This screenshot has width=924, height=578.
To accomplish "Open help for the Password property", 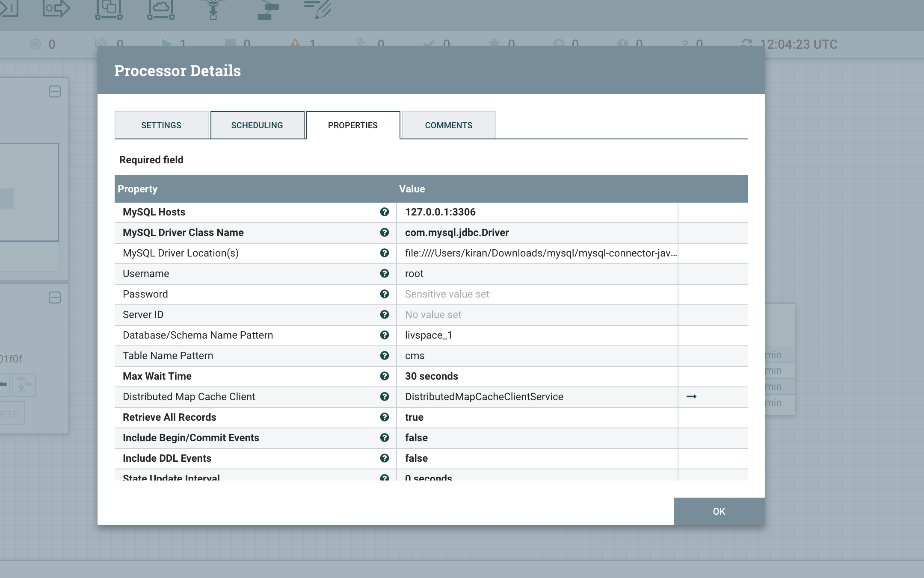I will click(385, 294).
